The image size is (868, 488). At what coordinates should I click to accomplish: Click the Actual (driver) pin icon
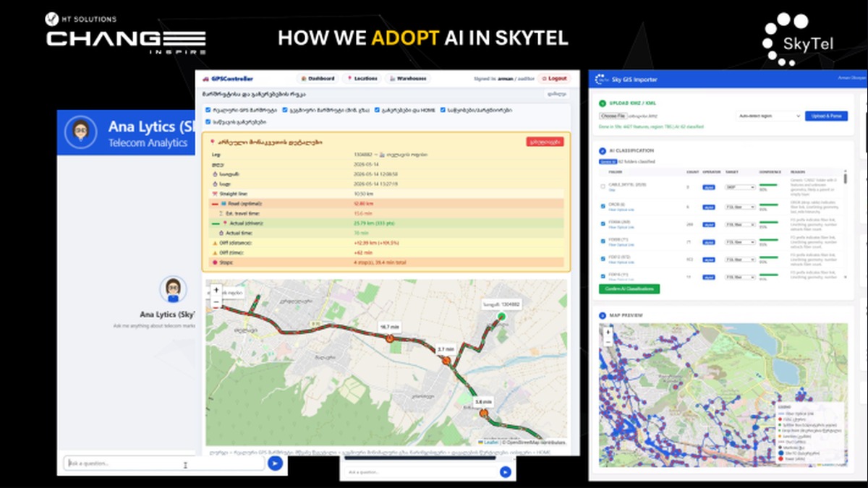pyautogui.click(x=224, y=223)
